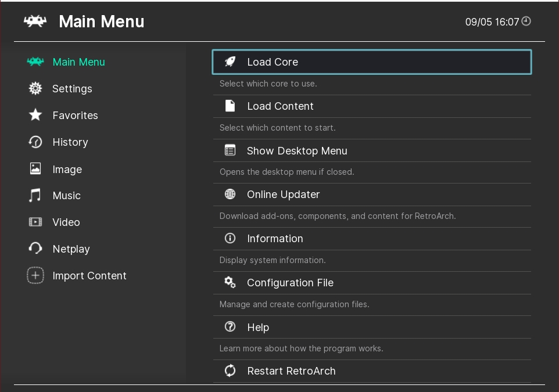This screenshot has height=392, width=559.
Task: Click the globe icon on Online Updater
Action: click(230, 194)
